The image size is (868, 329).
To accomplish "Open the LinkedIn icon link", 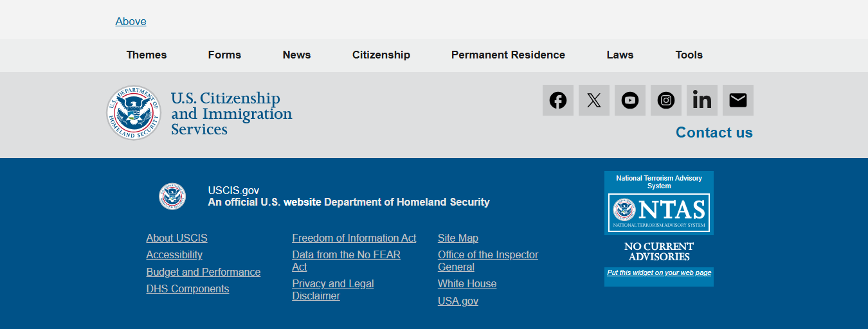I will 702,100.
